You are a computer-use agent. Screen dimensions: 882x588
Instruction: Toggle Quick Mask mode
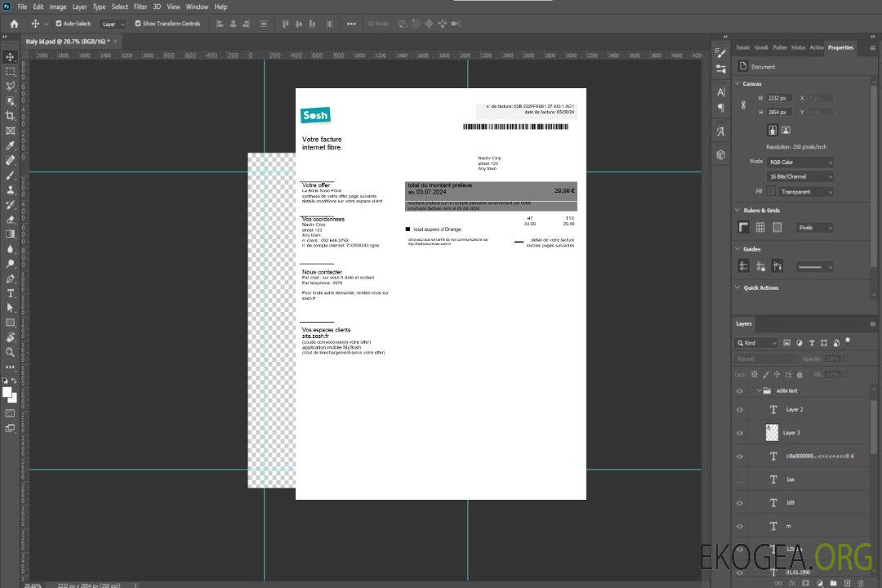coord(10,413)
